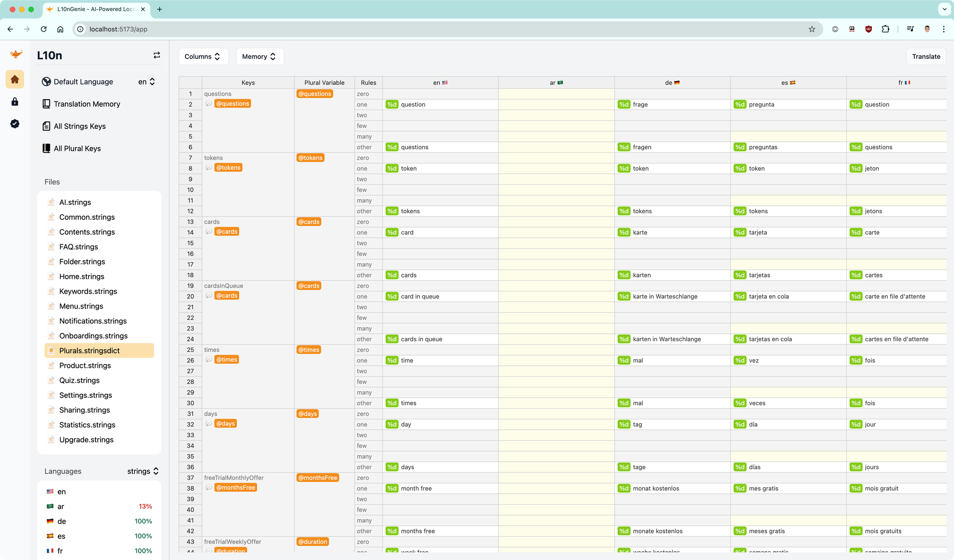Select the fr language row
This screenshot has height=560, width=954.
pyautogui.click(x=99, y=551)
